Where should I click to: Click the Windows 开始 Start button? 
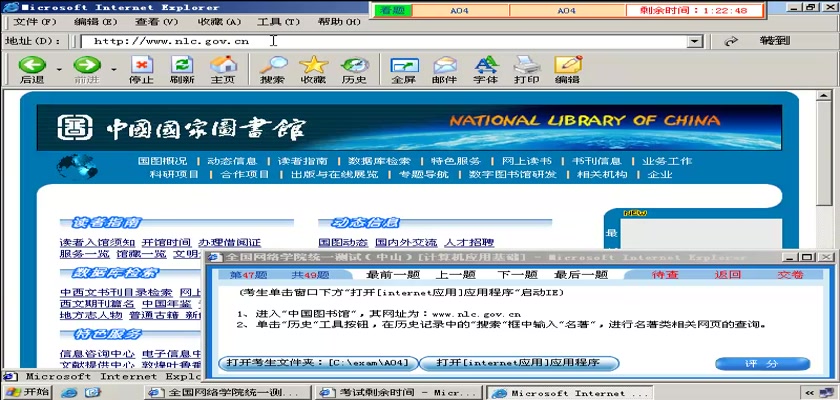click(28, 392)
